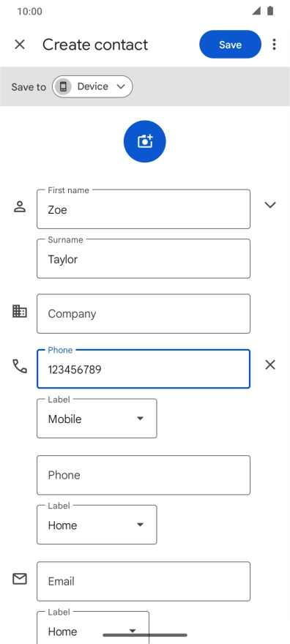The image size is (290, 644).
Task: Open the Mobile label dropdown
Action: 97,419
